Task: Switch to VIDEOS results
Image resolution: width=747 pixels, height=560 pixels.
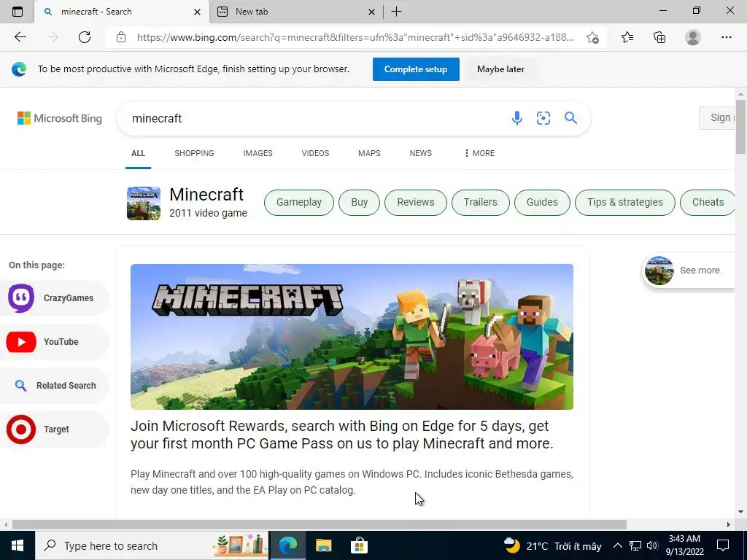Action: (315, 153)
